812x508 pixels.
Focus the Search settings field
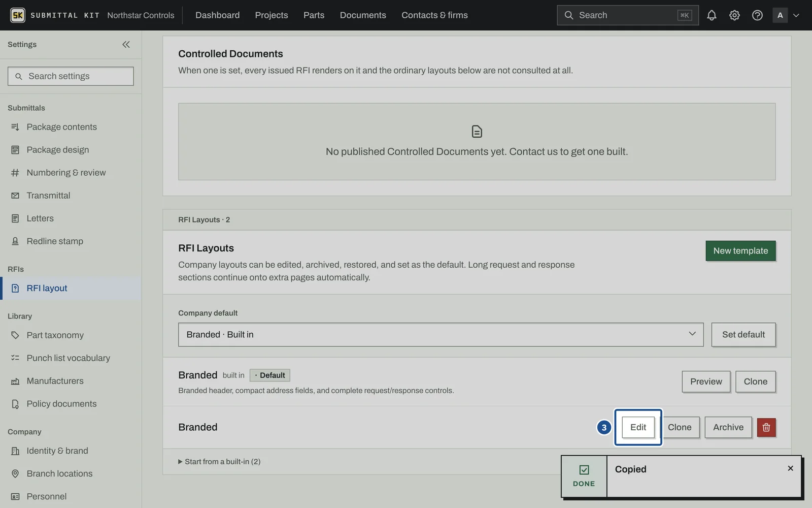pyautogui.click(x=71, y=76)
